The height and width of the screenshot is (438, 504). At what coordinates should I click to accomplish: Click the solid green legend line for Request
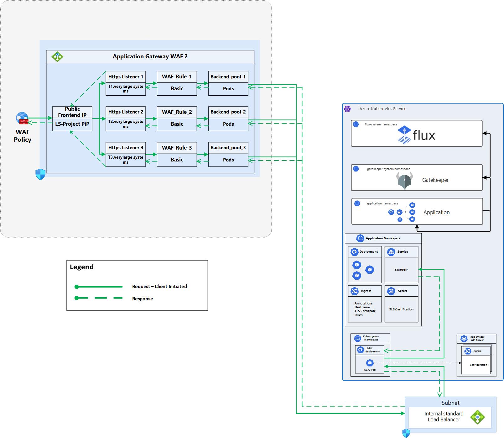coord(99,287)
